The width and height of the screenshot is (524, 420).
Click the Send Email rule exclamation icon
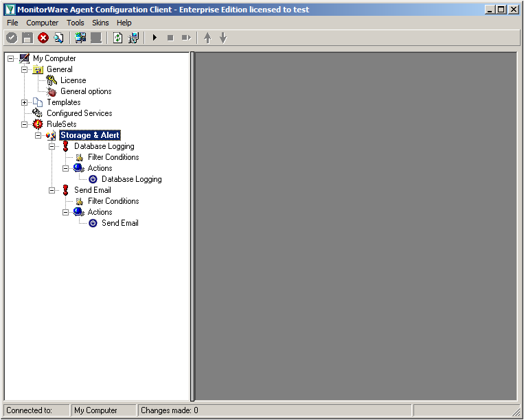65,190
